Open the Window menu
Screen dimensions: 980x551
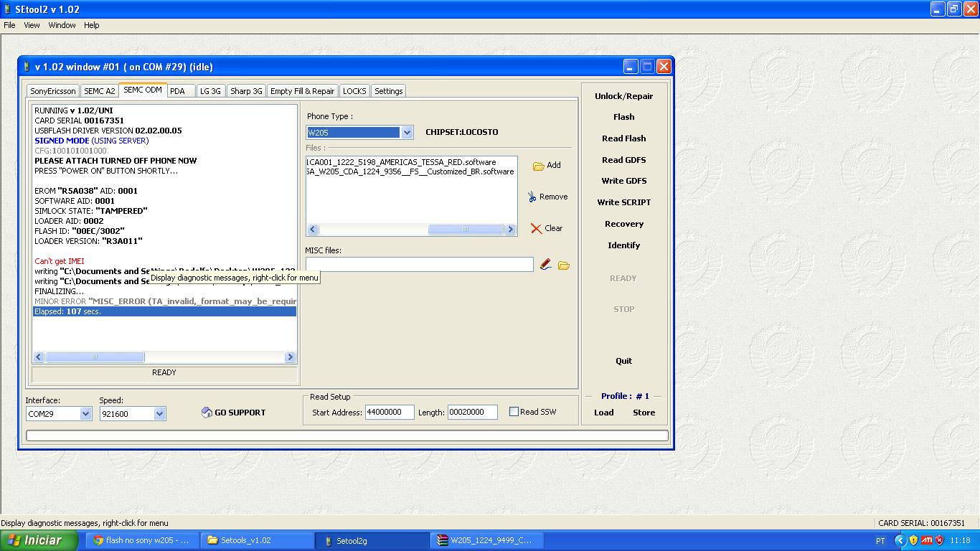point(62,25)
